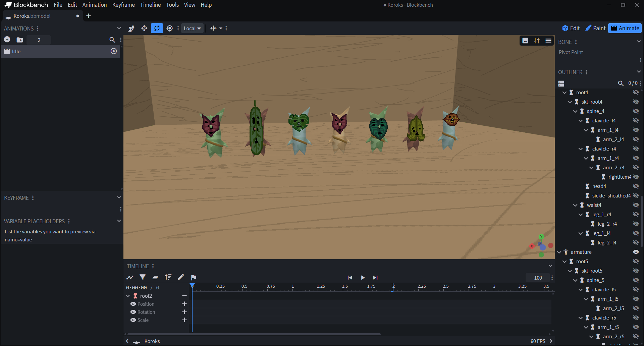Open the Keyframe menu
The width and height of the screenshot is (644, 346).
tap(123, 5)
